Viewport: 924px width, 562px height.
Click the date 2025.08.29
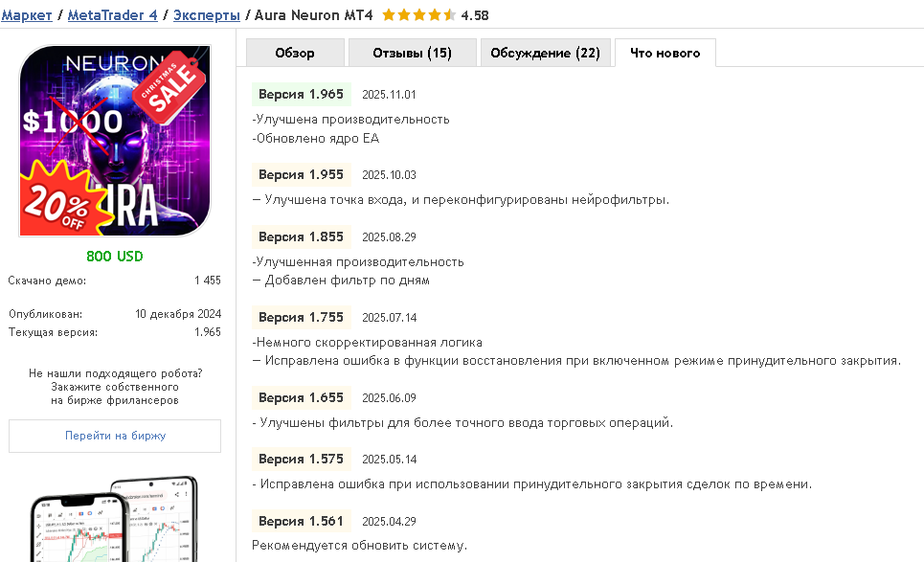click(389, 236)
